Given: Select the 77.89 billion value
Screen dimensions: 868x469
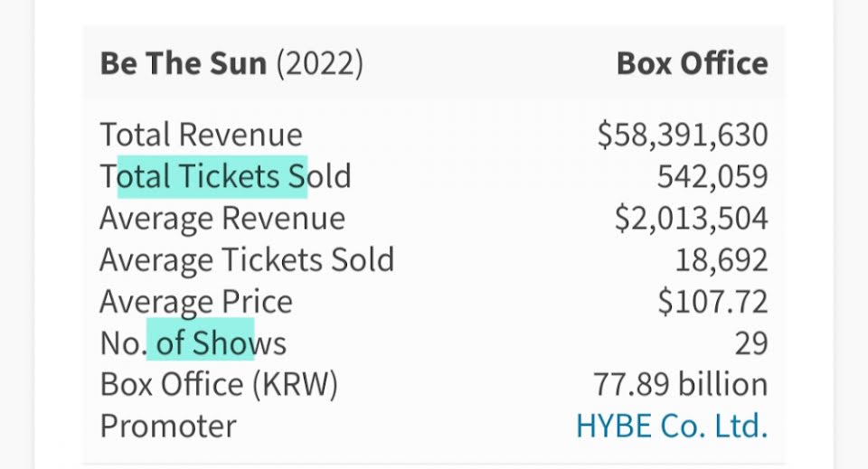Looking at the screenshot, I should coord(680,384).
